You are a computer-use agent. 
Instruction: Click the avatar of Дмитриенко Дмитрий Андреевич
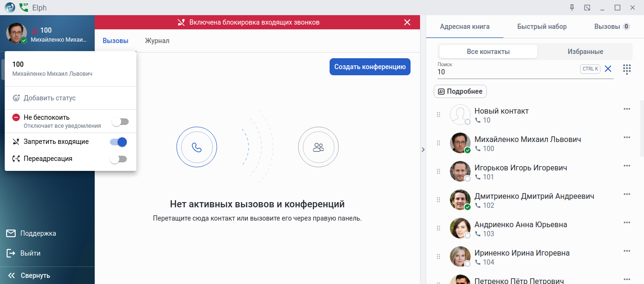coord(460,200)
